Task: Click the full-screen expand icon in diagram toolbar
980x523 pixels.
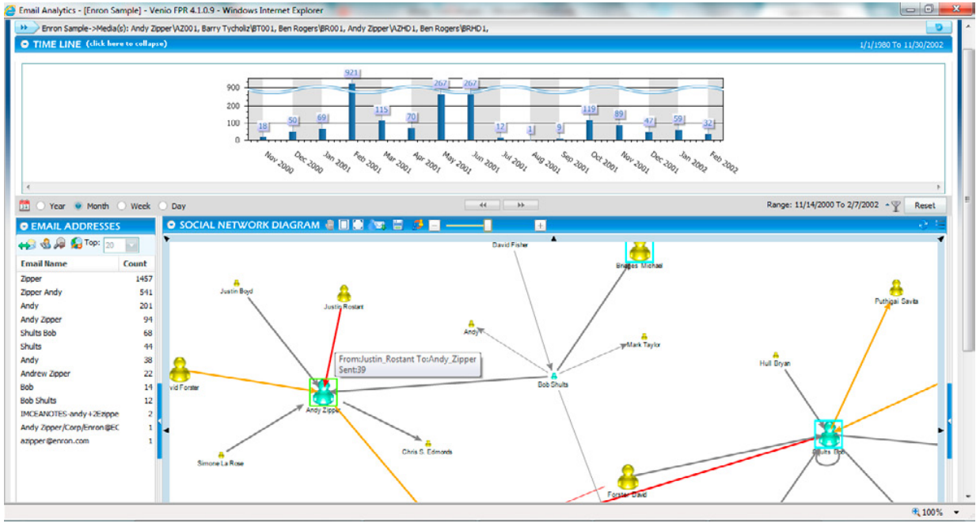Action: 358,225
